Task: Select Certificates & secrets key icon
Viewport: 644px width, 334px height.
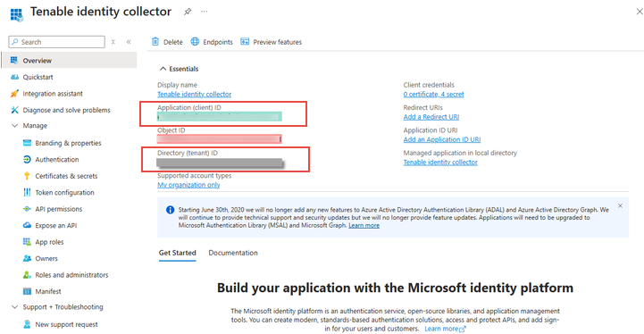Action: pos(27,176)
